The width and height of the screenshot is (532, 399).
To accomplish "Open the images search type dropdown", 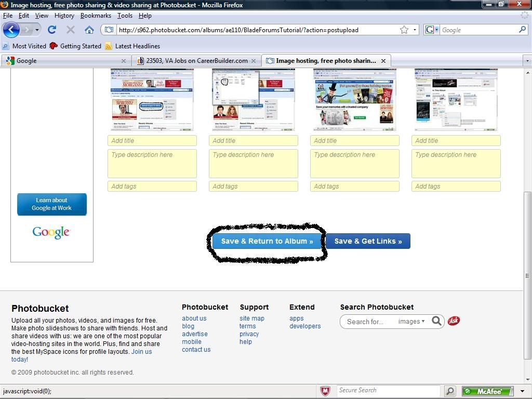I will (x=411, y=321).
